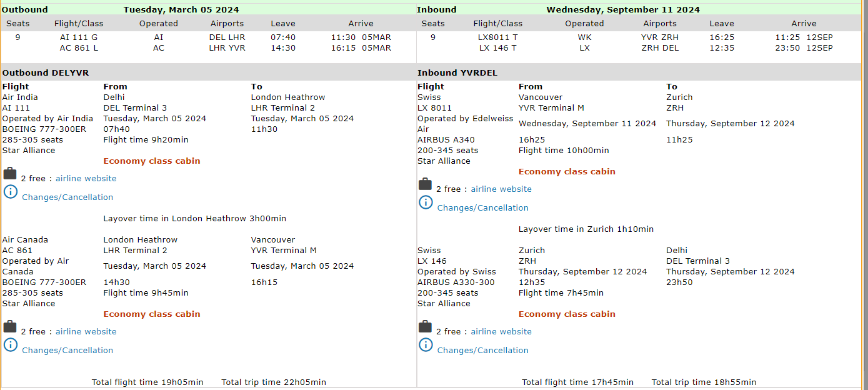Click the baggage icon for Air India flight
The image size is (868, 390).
10,174
